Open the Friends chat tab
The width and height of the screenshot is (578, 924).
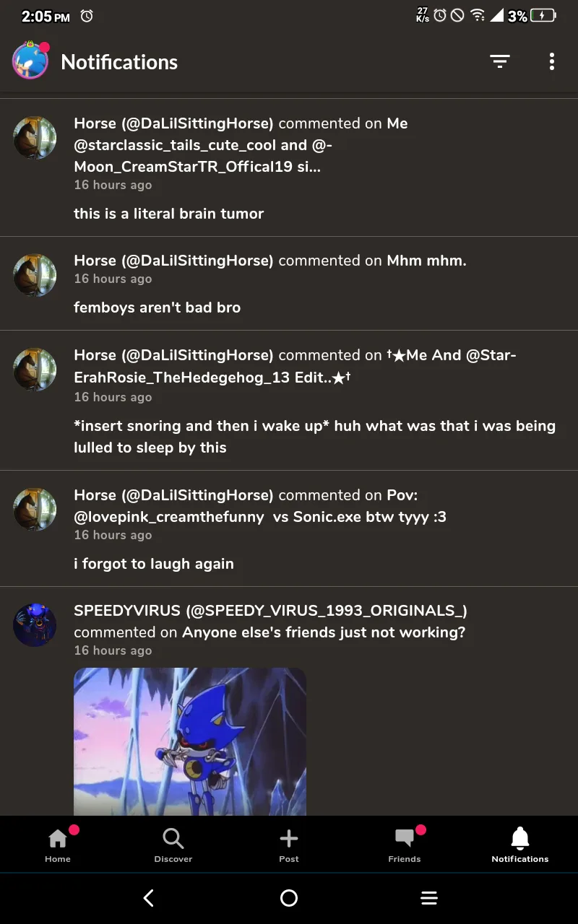(x=405, y=845)
